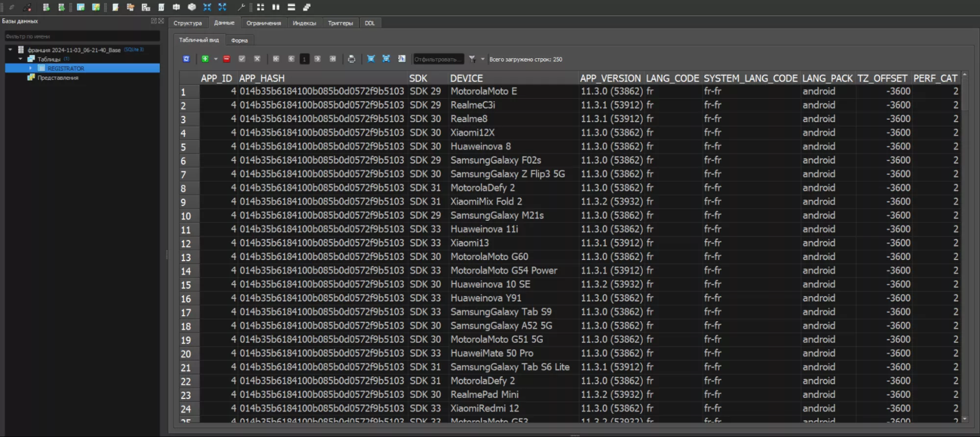980x437 pixels.
Task: Go to the previous page of rows
Action: click(x=291, y=59)
